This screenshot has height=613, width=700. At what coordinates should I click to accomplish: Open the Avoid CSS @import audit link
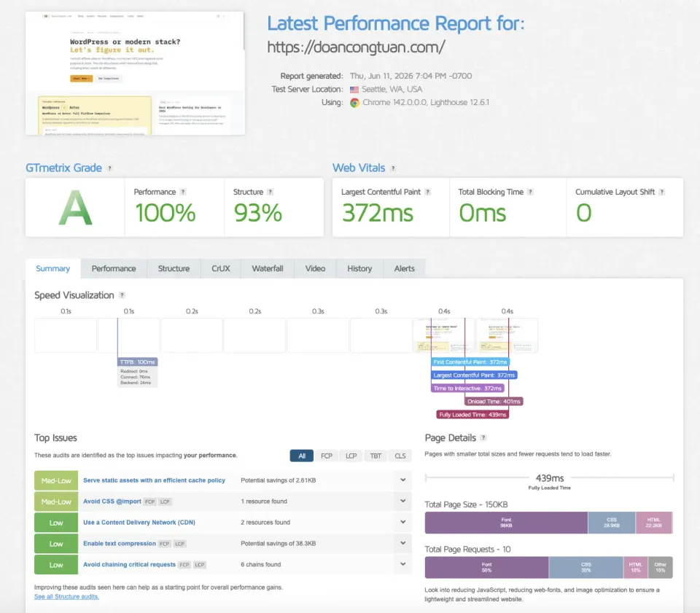pyautogui.click(x=112, y=501)
